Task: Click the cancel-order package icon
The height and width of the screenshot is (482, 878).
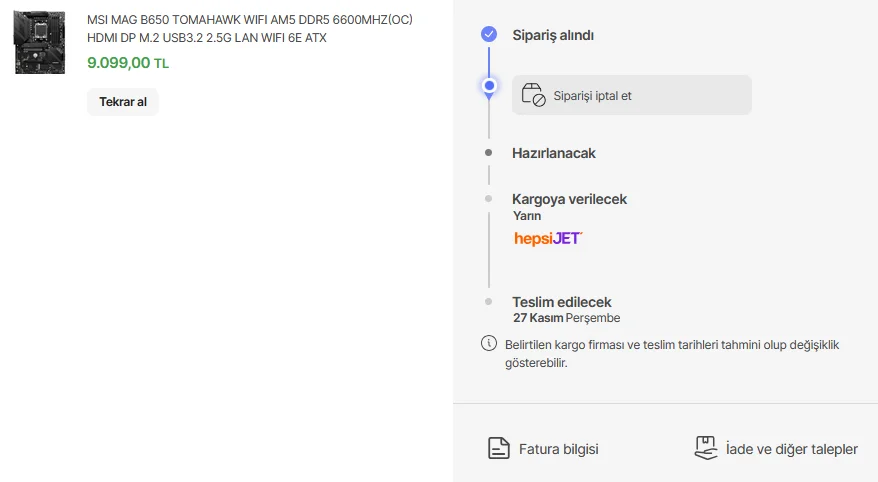Action: point(533,95)
